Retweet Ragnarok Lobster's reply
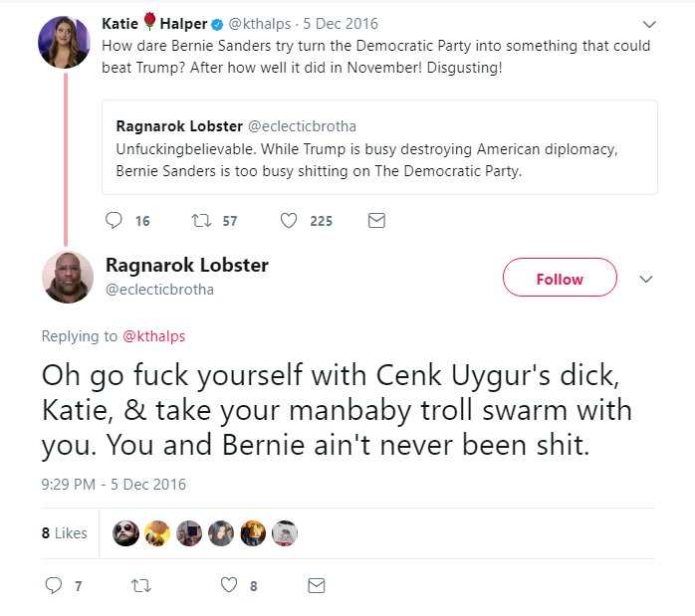Viewport: 695px width, 616px height. point(140,585)
